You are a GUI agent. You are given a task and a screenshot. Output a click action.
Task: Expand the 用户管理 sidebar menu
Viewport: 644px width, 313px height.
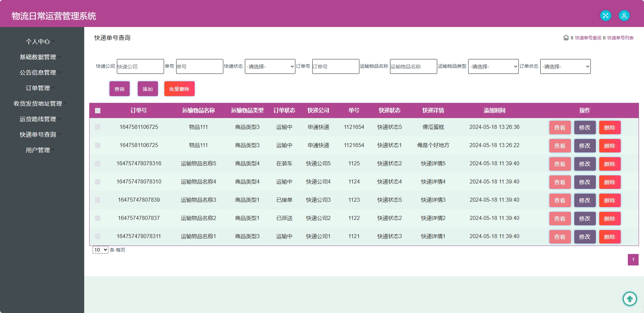(40, 150)
